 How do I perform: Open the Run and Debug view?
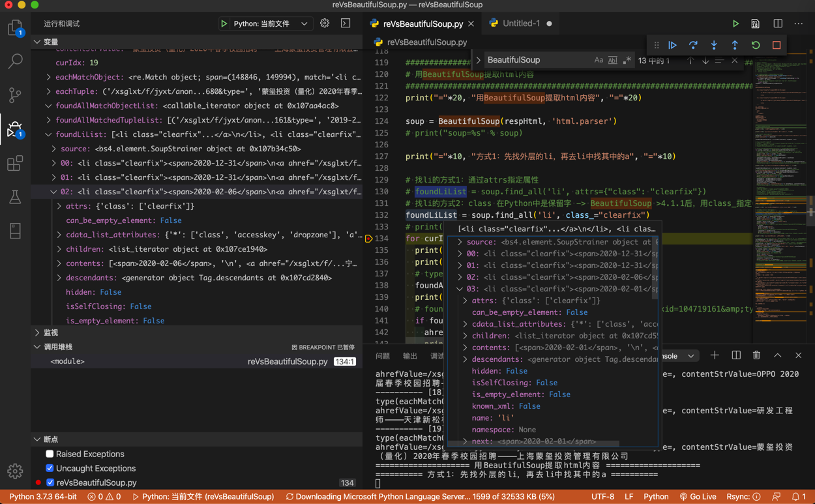point(15,129)
